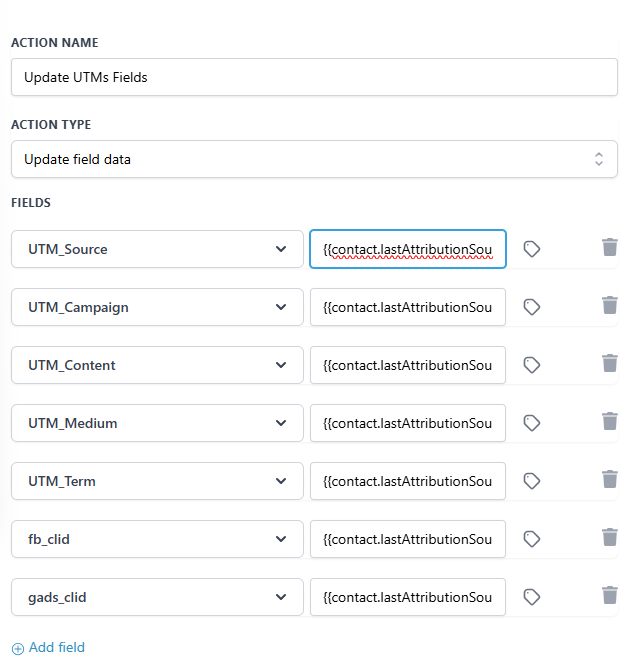Click the tag icon for gads_clid row
The width and height of the screenshot is (641, 665).
tap(532, 597)
